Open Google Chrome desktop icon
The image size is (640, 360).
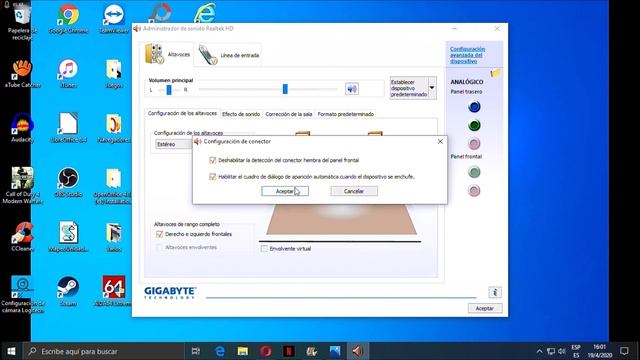pos(68,19)
